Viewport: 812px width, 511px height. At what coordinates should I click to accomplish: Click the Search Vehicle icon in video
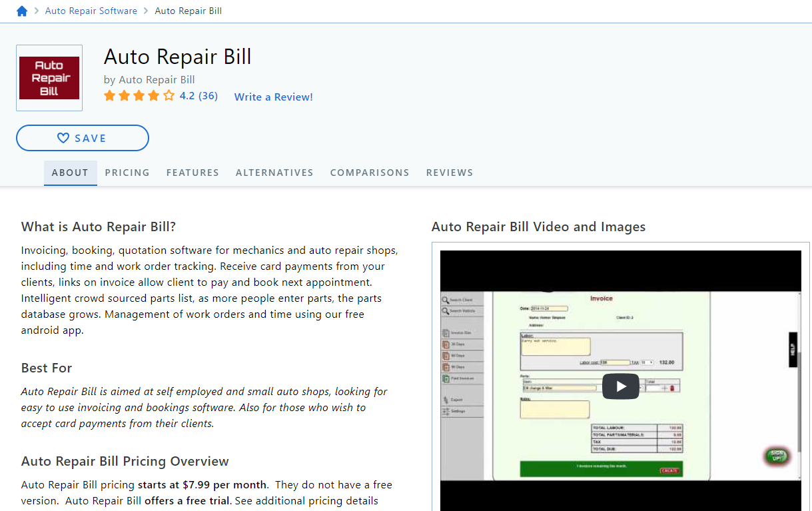446,311
